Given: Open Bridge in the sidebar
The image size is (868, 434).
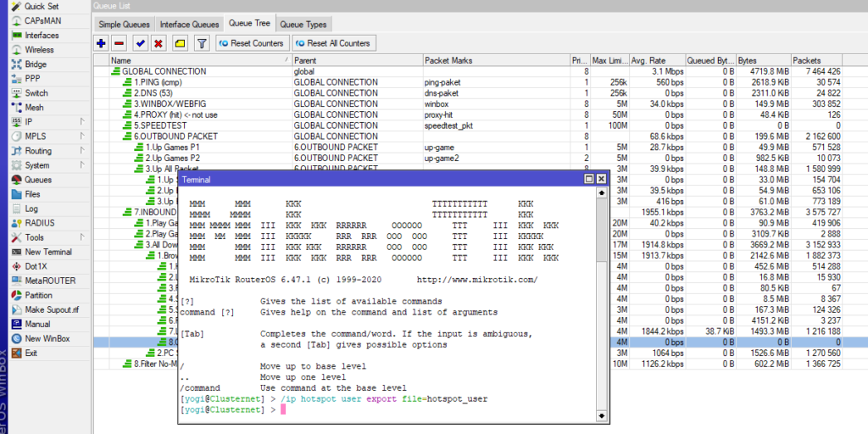Looking at the screenshot, I should pyautogui.click(x=36, y=64).
